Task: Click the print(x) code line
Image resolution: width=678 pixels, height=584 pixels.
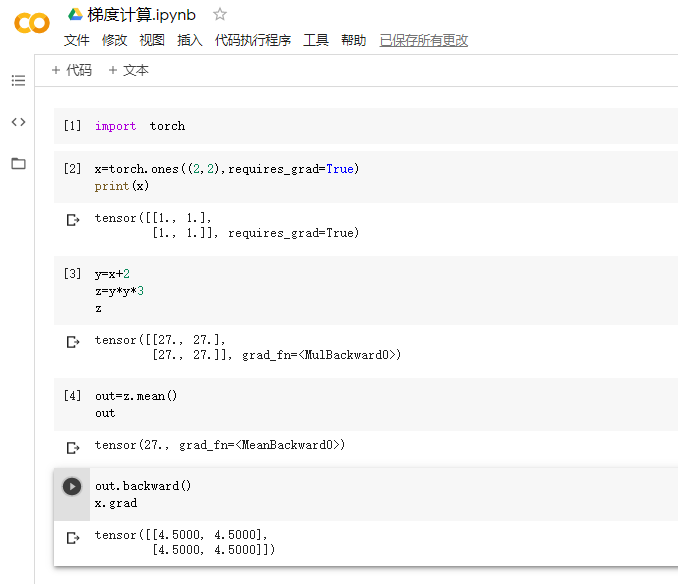Action: tap(122, 186)
